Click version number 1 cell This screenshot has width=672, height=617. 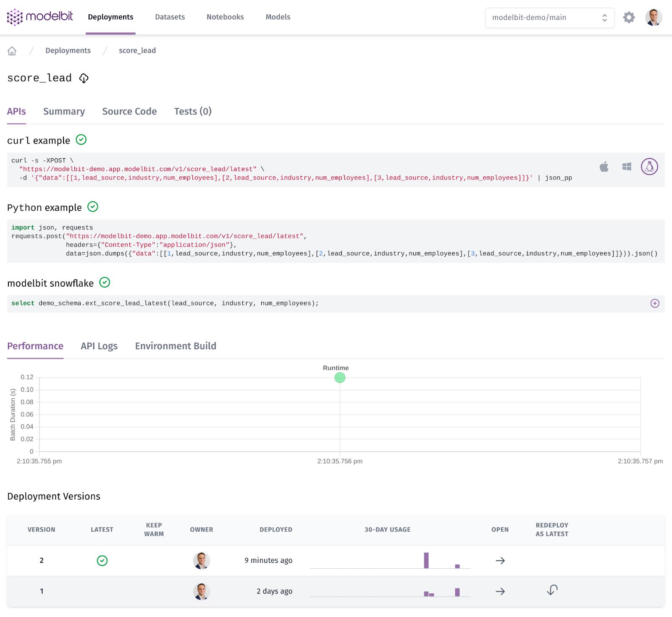click(42, 591)
